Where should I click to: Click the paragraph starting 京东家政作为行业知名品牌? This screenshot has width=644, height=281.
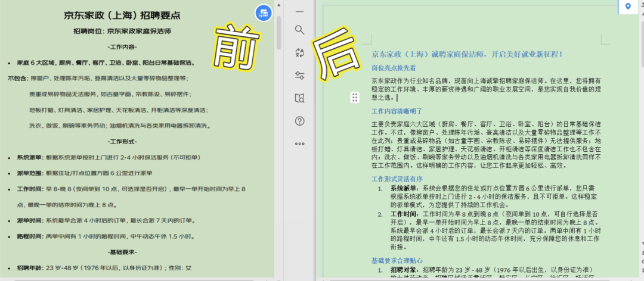pos(487,89)
